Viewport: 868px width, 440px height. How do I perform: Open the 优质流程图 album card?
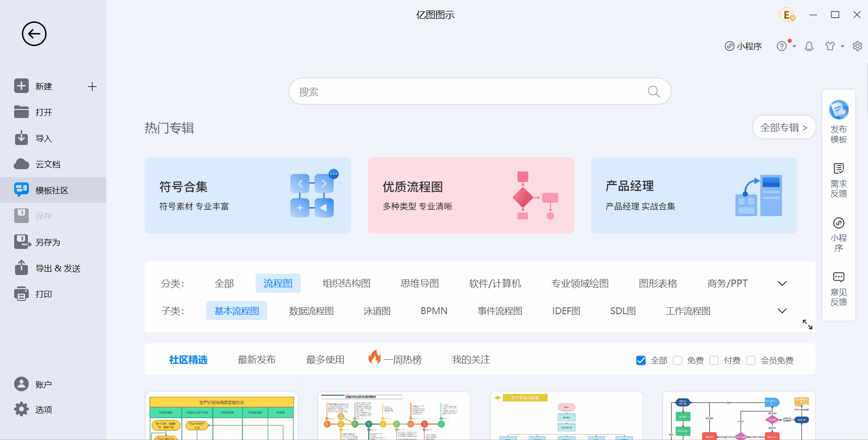(x=471, y=196)
